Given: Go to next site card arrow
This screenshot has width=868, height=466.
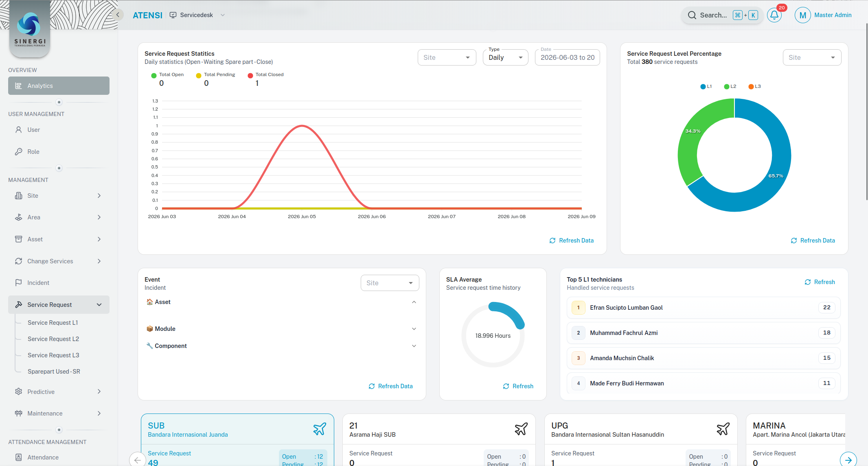Looking at the screenshot, I should point(848,460).
